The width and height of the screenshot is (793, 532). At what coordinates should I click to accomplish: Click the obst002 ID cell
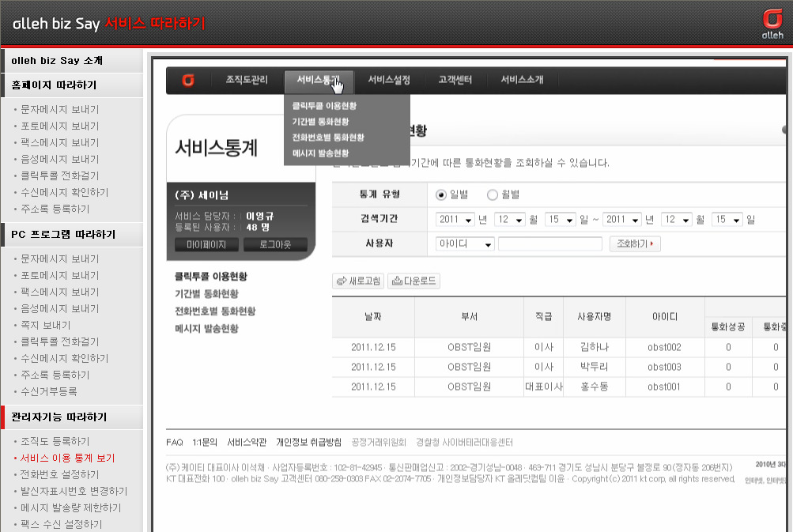point(665,347)
